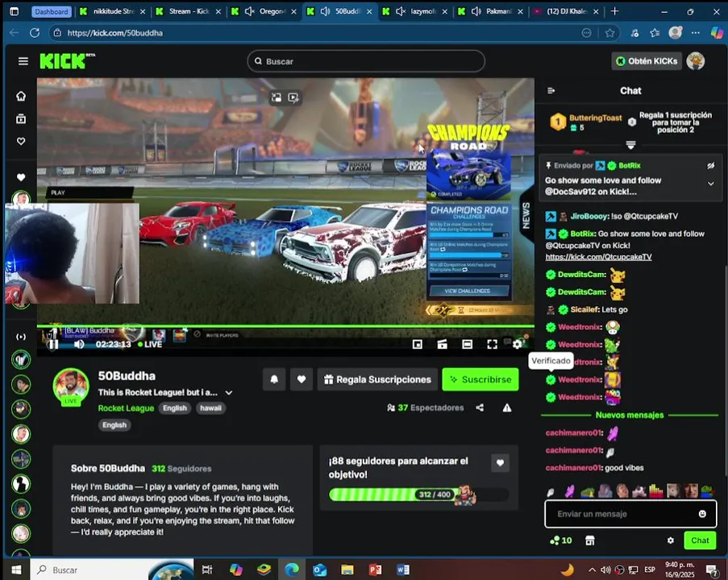728x580 pixels.
Task: Open File Explorer from the taskbar
Action: click(x=347, y=570)
